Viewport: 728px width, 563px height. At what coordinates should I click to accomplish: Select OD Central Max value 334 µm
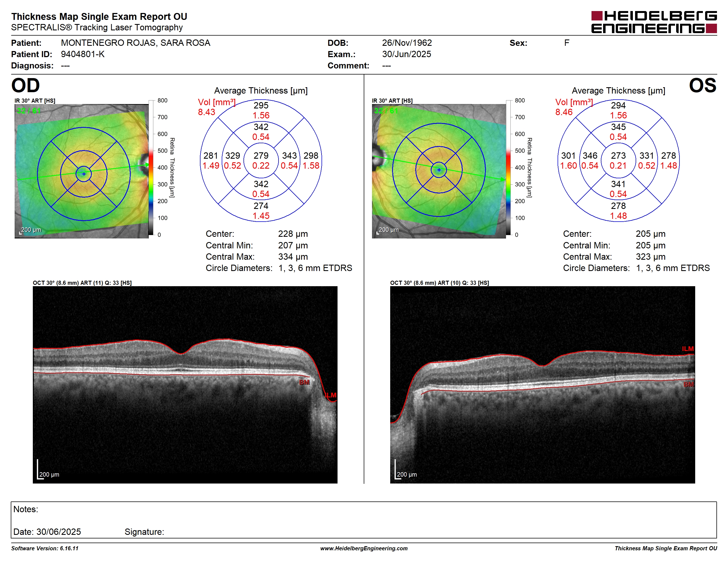coord(293,257)
